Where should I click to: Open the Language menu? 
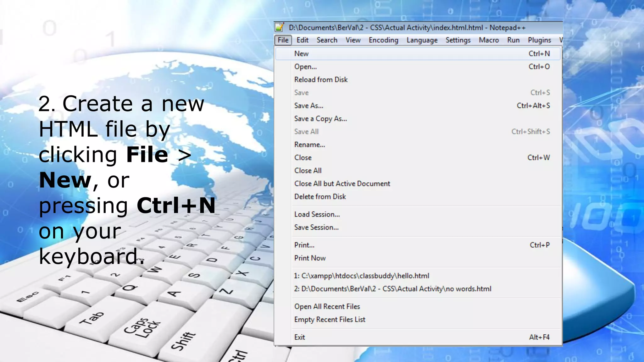pyautogui.click(x=422, y=40)
